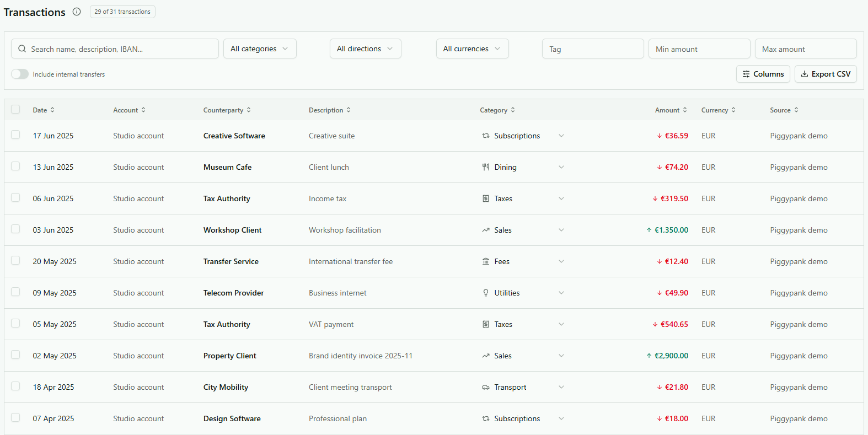Screen dimensions: 868x435
Task: Click the Taxes icon in VAT payment row
Action: coord(486,324)
